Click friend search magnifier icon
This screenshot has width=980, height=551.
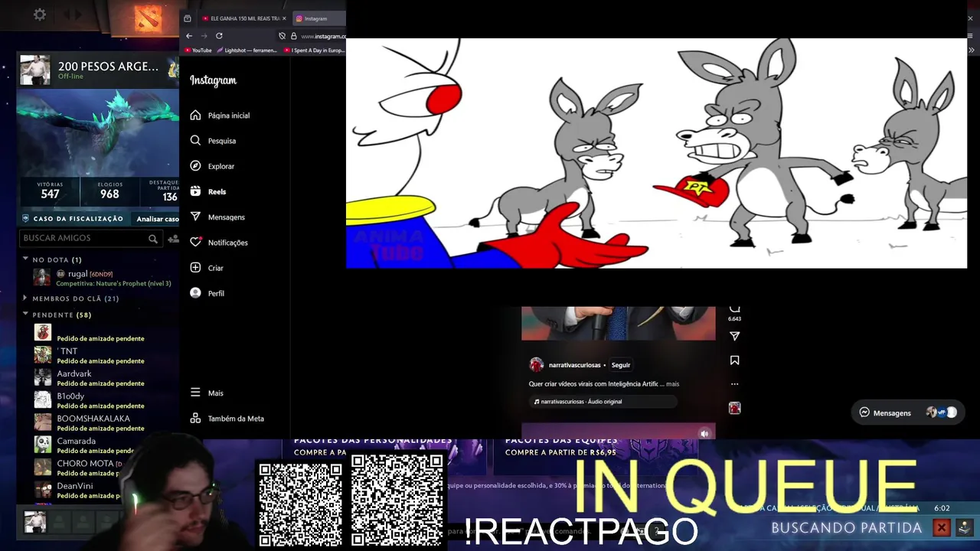point(153,239)
